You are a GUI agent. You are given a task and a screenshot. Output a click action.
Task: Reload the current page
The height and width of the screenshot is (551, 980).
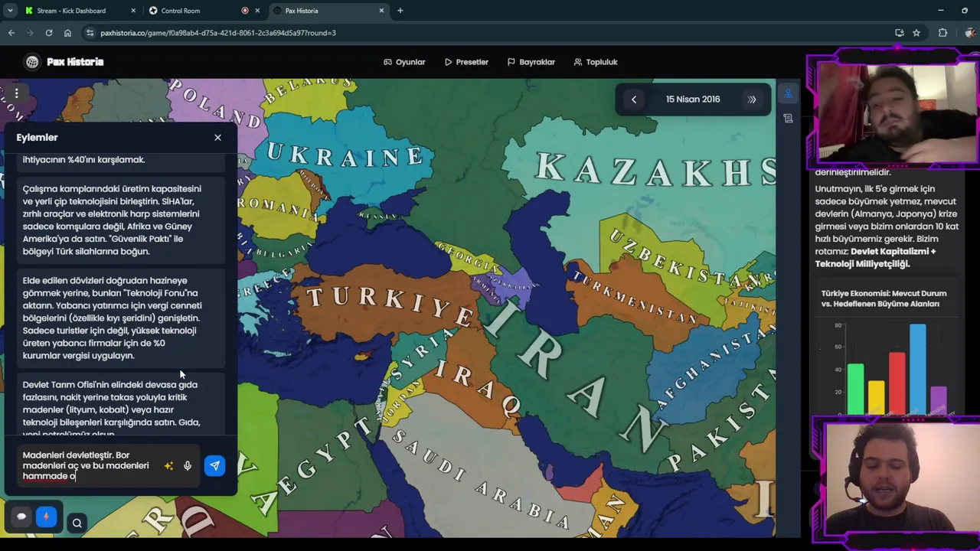coord(49,33)
